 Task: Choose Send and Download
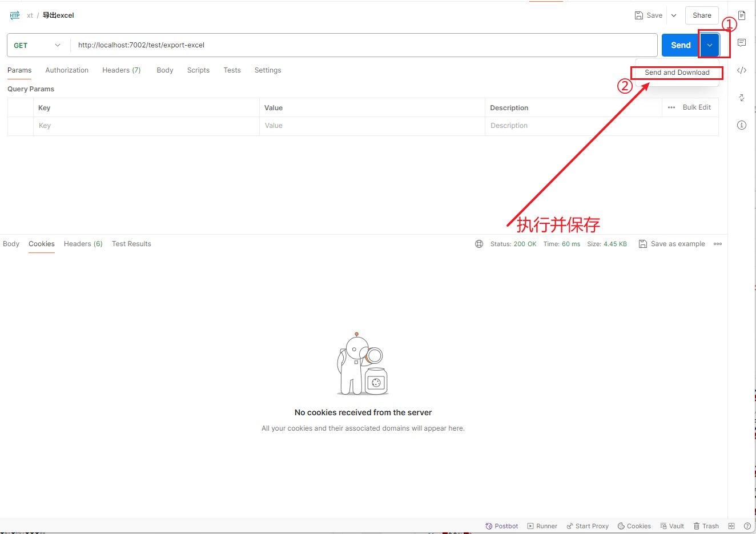(677, 73)
